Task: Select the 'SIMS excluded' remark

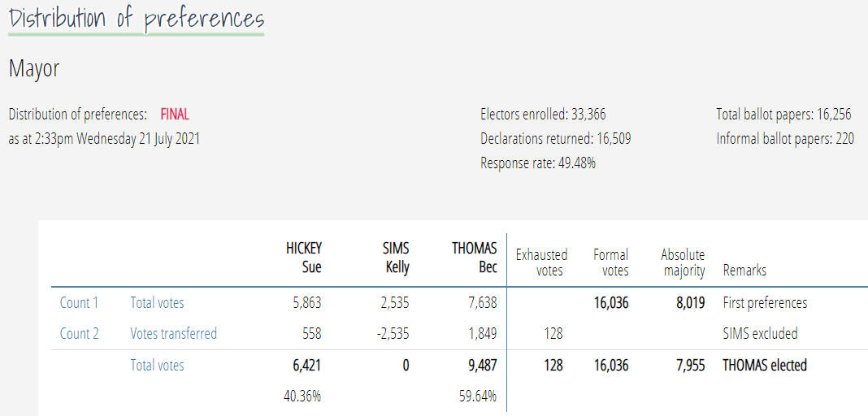Action: click(x=760, y=334)
